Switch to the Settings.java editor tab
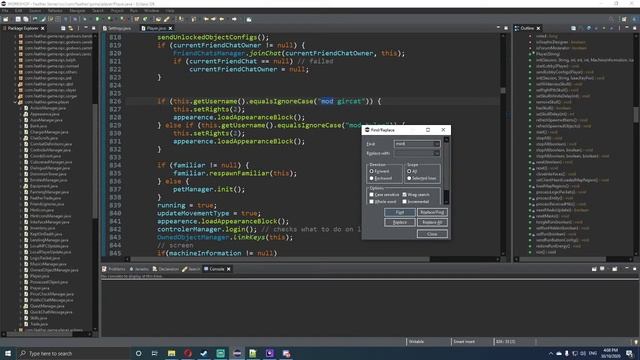This screenshot has height=360, width=640. (x=117, y=28)
